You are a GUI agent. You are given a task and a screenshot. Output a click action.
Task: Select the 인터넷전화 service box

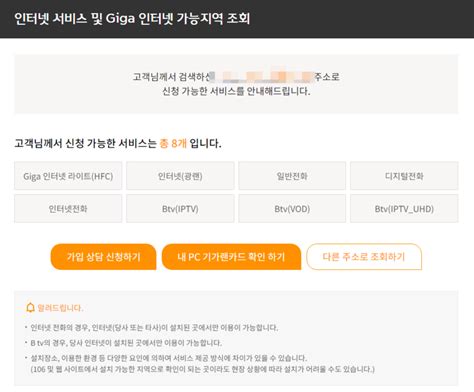[x=68, y=209]
